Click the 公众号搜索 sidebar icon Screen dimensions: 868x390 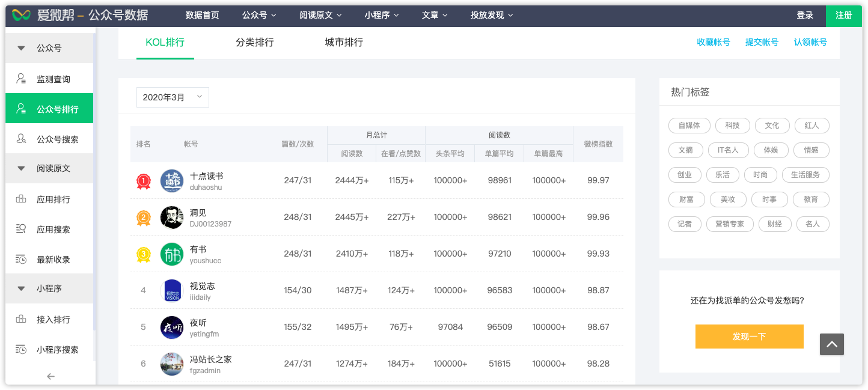(21, 139)
